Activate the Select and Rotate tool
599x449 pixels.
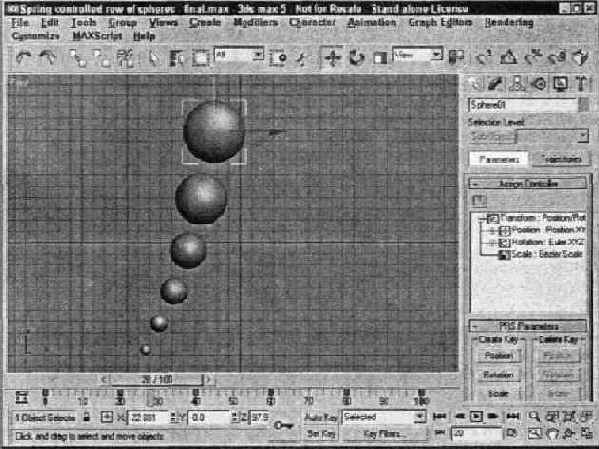coord(356,58)
